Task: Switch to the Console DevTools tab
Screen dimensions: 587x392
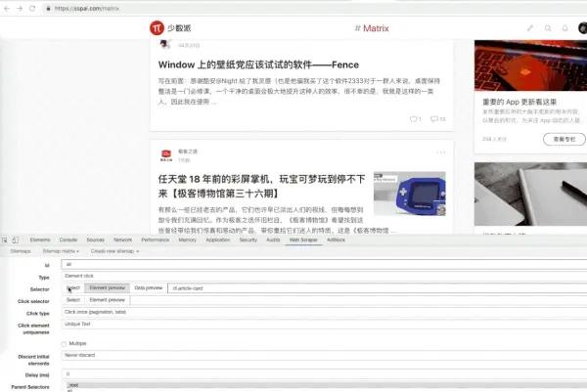Action: (x=68, y=240)
